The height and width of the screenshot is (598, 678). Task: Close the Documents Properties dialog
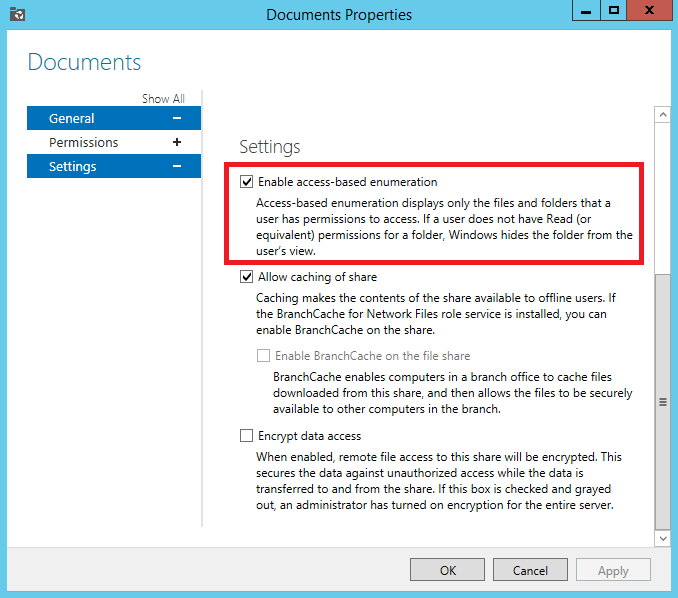[x=651, y=11]
